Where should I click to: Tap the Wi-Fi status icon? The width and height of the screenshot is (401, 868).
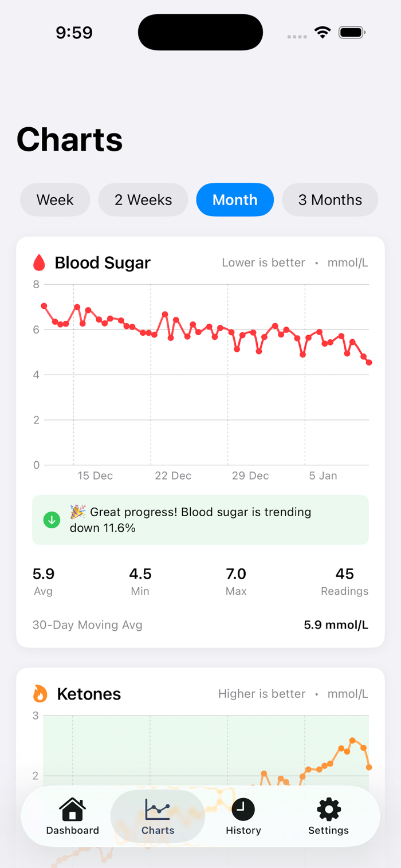coord(323,33)
